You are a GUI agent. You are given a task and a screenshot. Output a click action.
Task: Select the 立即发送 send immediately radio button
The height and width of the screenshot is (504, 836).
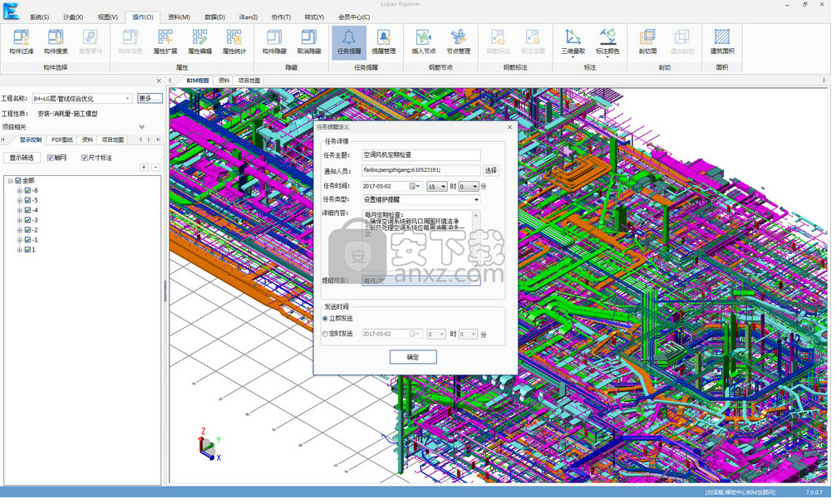pos(325,319)
